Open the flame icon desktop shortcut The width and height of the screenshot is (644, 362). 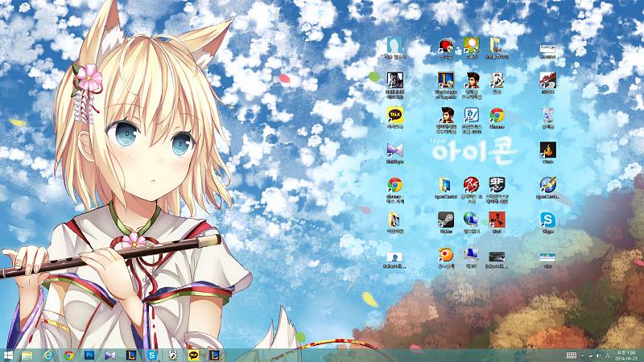pos(548,150)
